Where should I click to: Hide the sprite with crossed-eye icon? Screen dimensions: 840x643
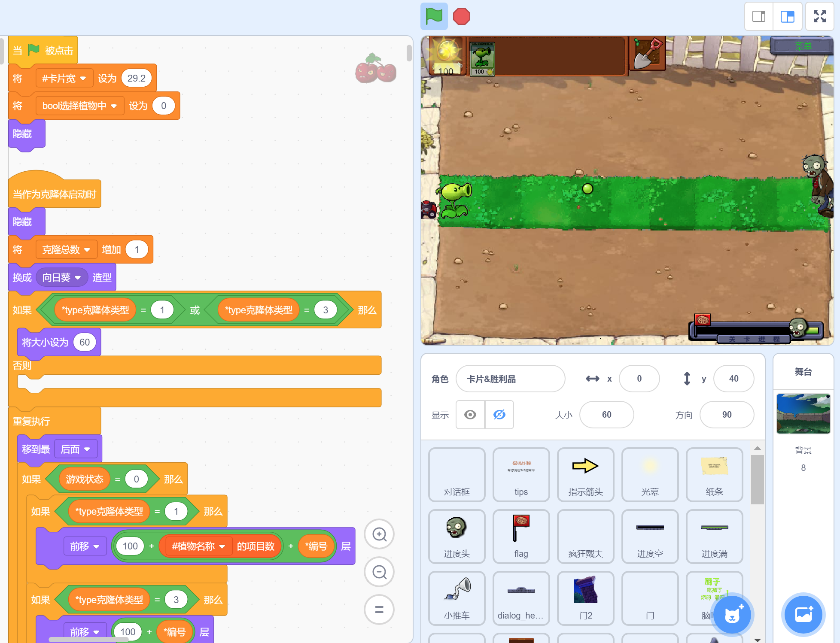tap(499, 415)
